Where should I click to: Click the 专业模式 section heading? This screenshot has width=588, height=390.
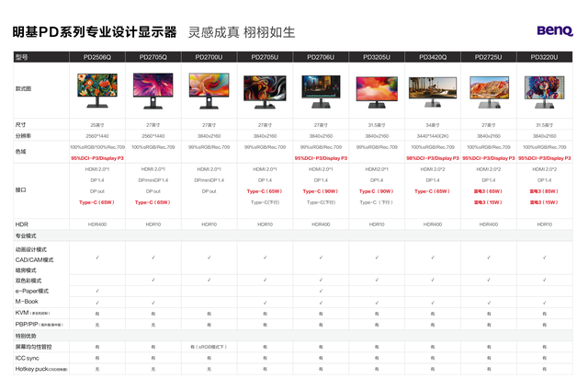coord(26,235)
